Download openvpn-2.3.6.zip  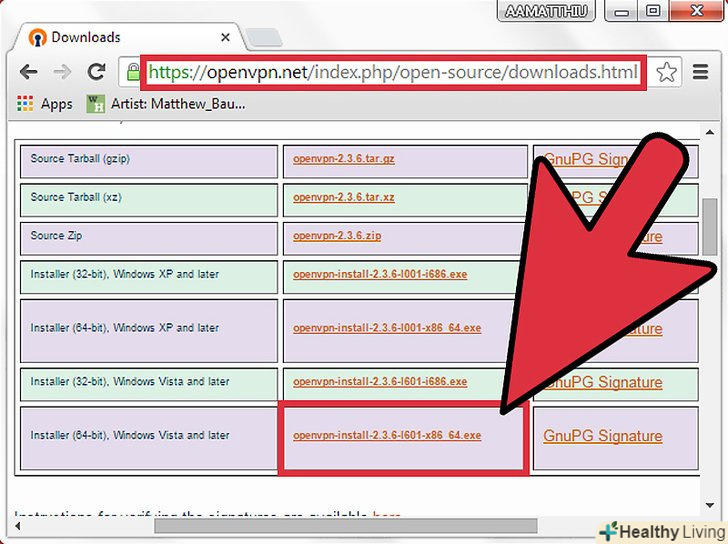(337, 236)
